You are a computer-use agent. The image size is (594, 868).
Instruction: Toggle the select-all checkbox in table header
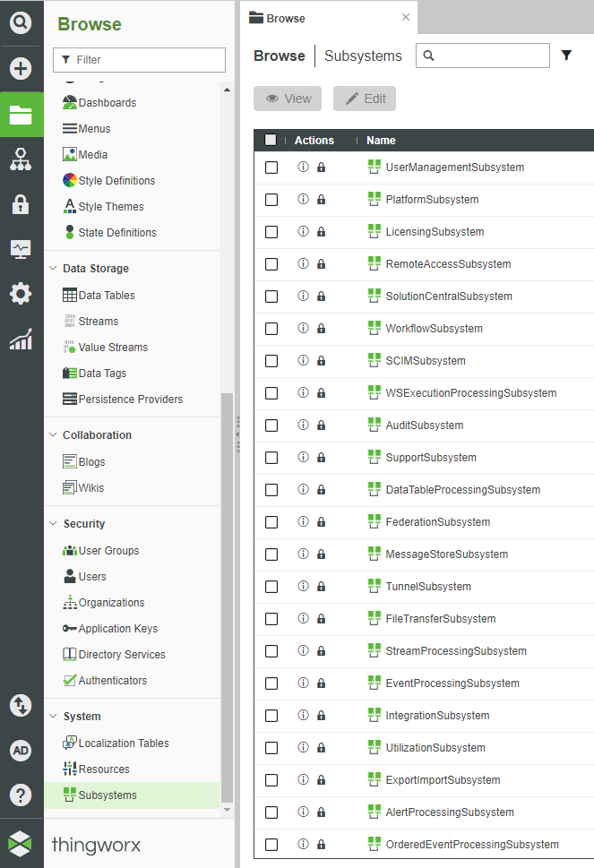(x=271, y=140)
